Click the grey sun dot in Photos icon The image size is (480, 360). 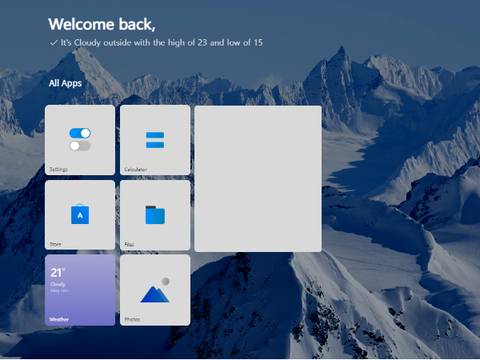[x=165, y=281]
